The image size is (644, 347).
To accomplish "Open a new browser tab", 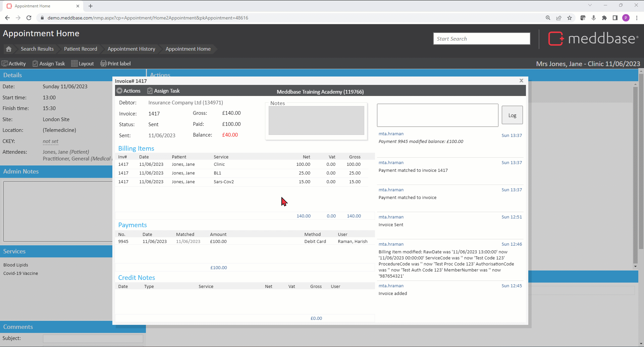I will (91, 6).
